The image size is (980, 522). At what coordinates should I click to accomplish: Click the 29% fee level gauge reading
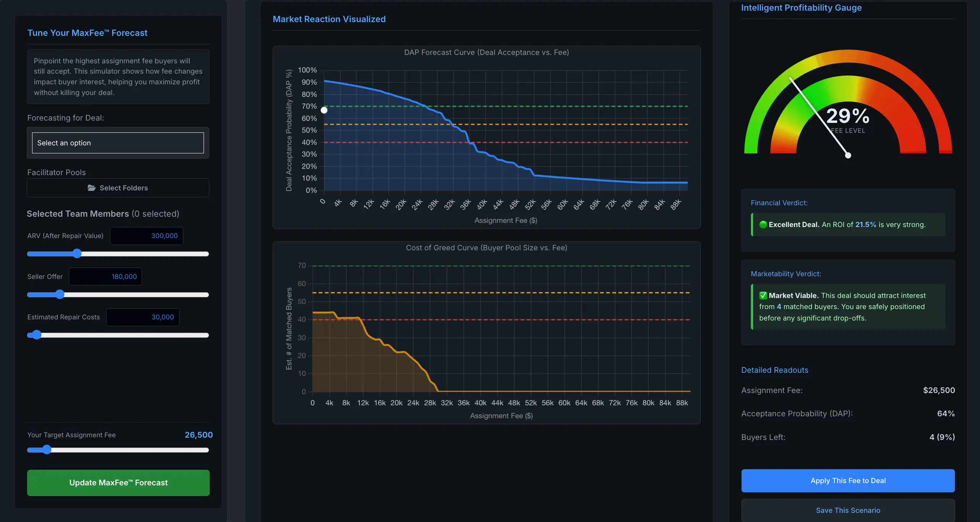point(848,116)
